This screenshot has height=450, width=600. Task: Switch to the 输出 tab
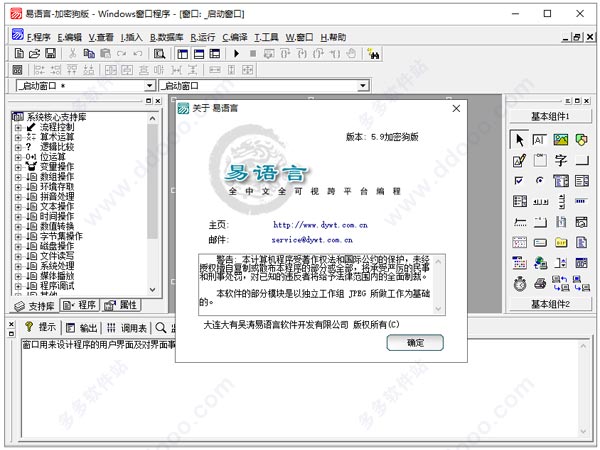point(82,328)
